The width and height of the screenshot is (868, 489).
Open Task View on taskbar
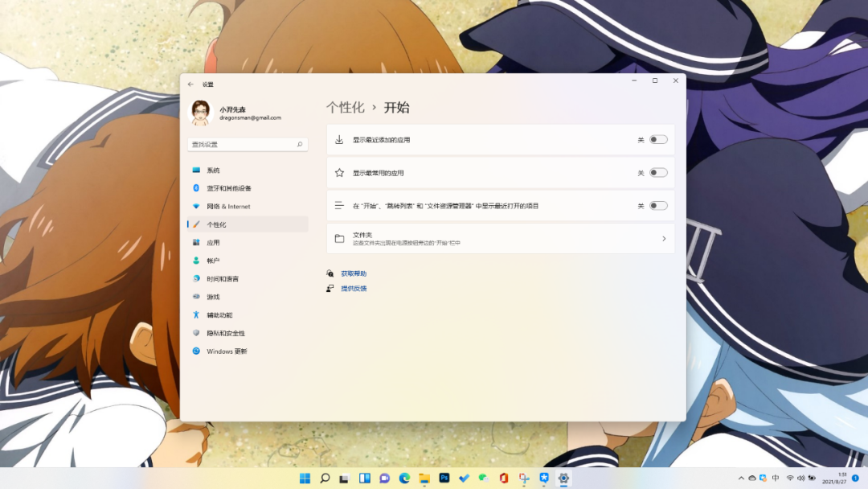tap(344, 478)
